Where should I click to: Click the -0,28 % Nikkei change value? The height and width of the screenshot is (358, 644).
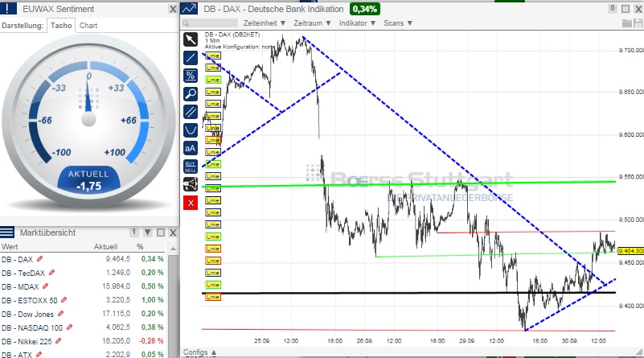[x=151, y=341]
